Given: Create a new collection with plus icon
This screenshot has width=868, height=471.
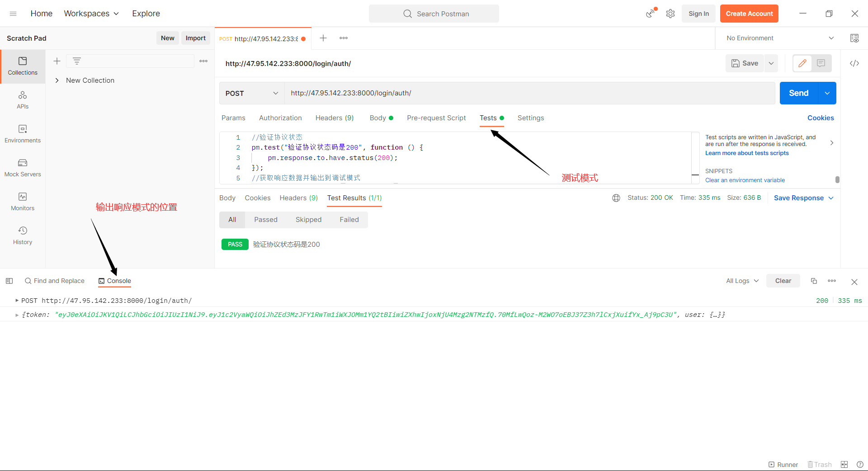Looking at the screenshot, I should pos(57,61).
